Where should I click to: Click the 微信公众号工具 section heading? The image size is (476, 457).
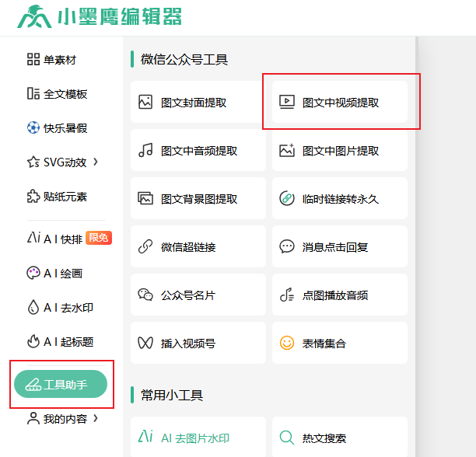(184, 59)
